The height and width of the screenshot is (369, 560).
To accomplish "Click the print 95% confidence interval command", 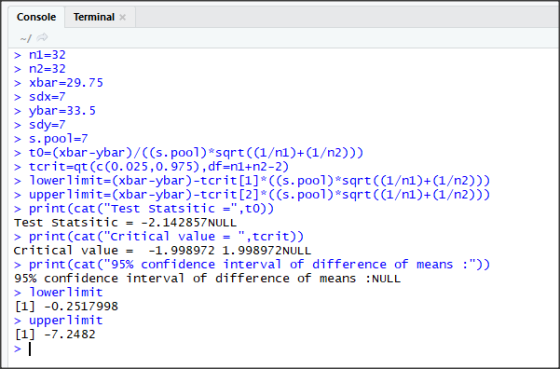I will 260,264.
